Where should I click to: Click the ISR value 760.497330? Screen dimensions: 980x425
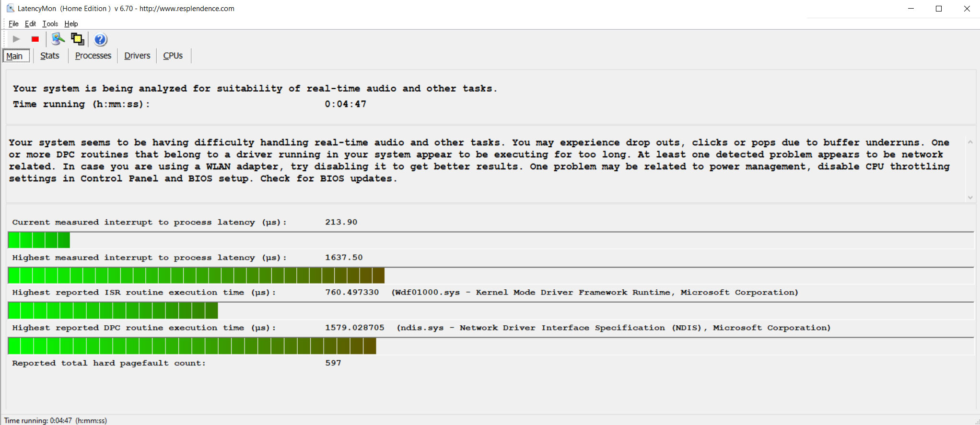tap(352, 293)
